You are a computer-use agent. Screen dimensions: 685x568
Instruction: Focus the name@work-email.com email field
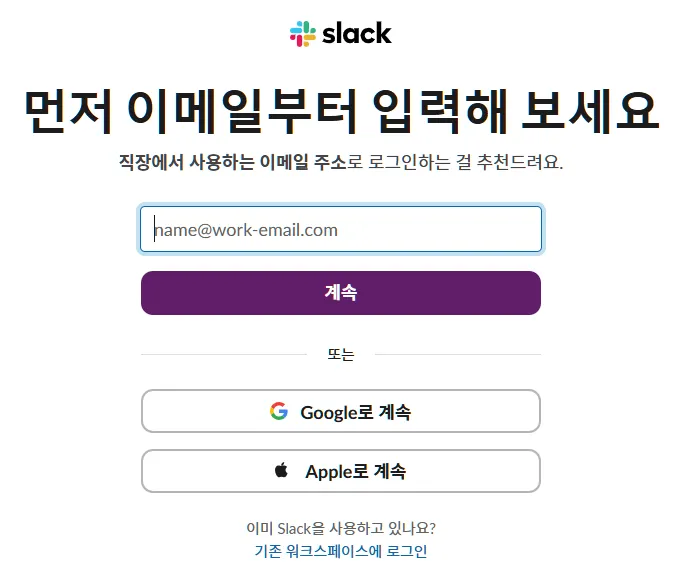point(341,230)
